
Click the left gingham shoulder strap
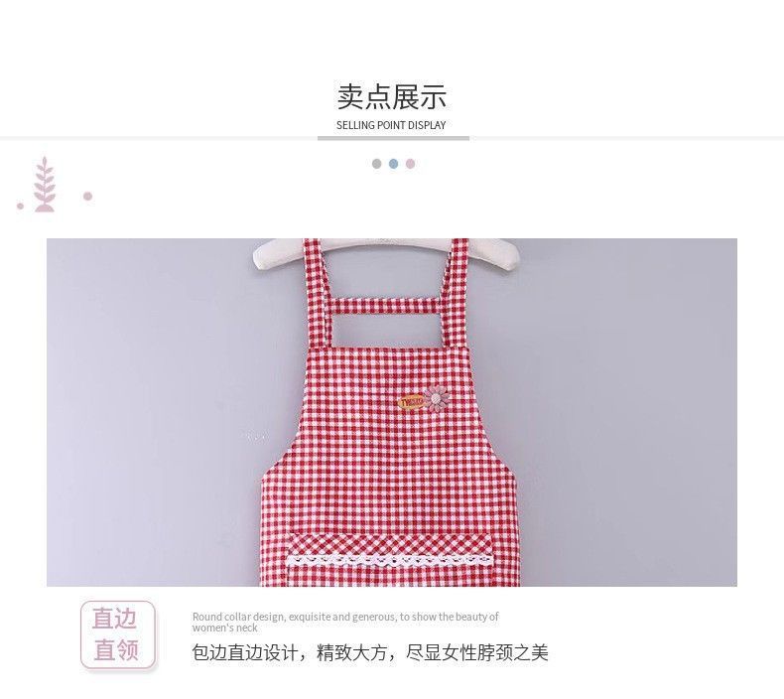point(318,292)
